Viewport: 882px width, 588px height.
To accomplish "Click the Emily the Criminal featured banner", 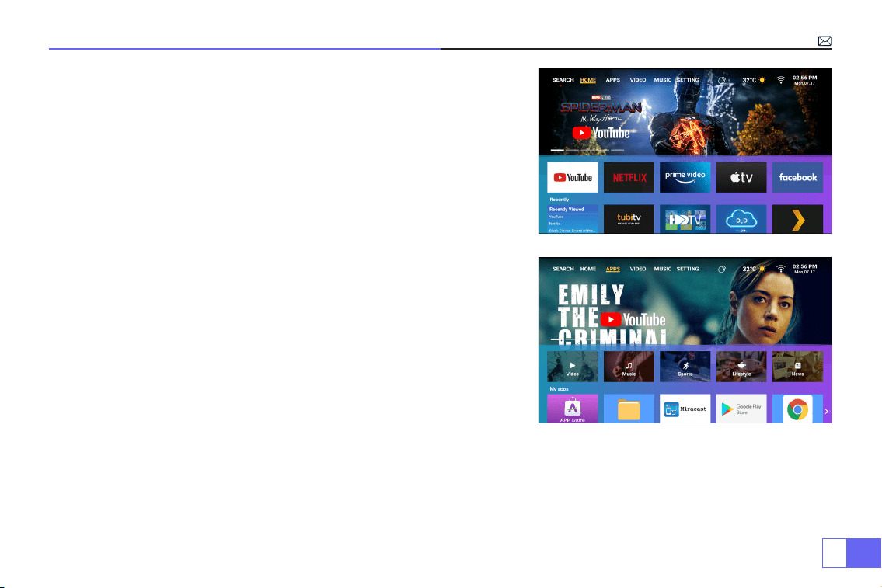I will click(x=685, y=301).
